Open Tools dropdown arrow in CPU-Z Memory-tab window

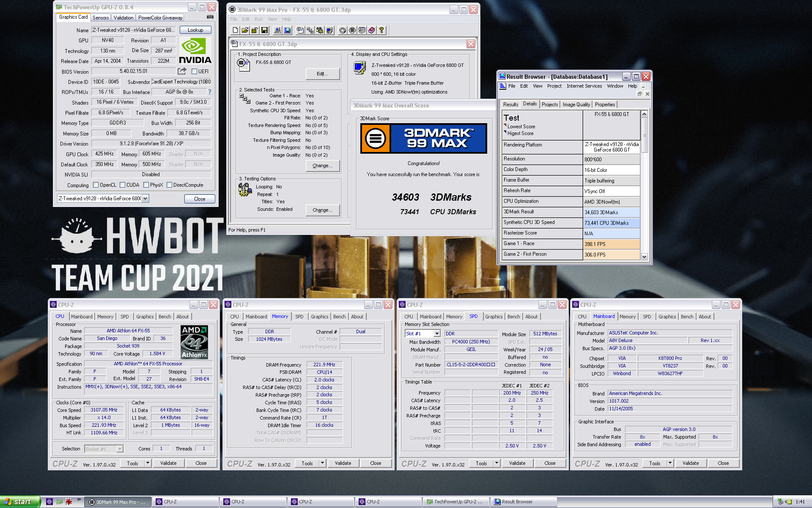click(x=322, y=463)
